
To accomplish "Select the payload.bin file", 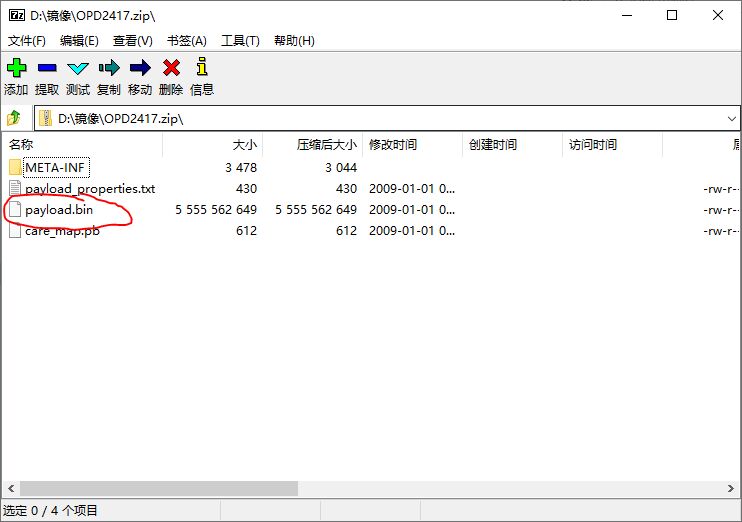I will pos(58,210).
